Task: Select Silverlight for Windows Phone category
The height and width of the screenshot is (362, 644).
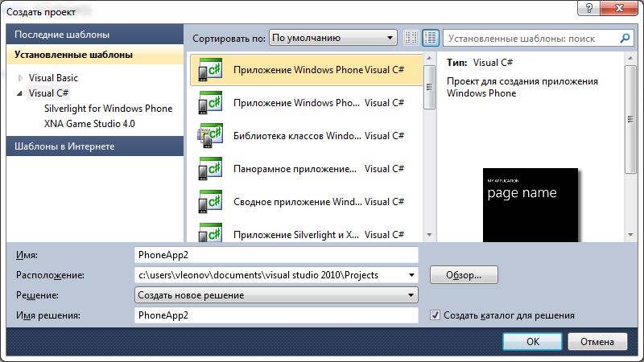Action: [108, 109]
